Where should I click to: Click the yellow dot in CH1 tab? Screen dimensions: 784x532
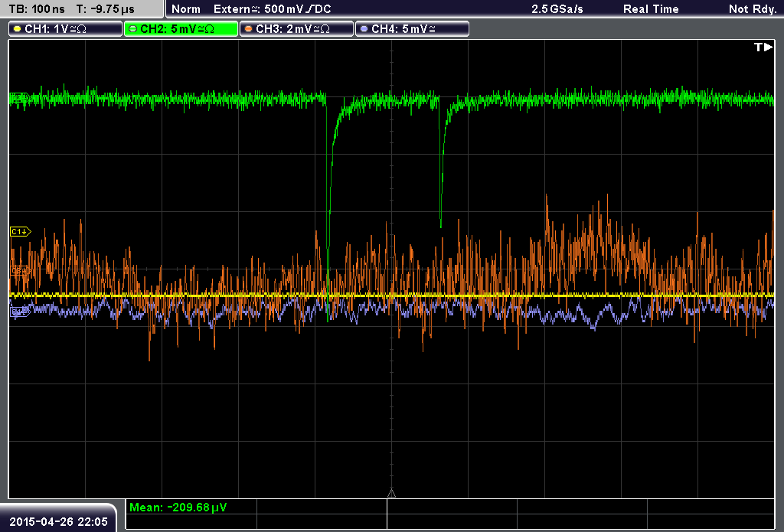18,29
